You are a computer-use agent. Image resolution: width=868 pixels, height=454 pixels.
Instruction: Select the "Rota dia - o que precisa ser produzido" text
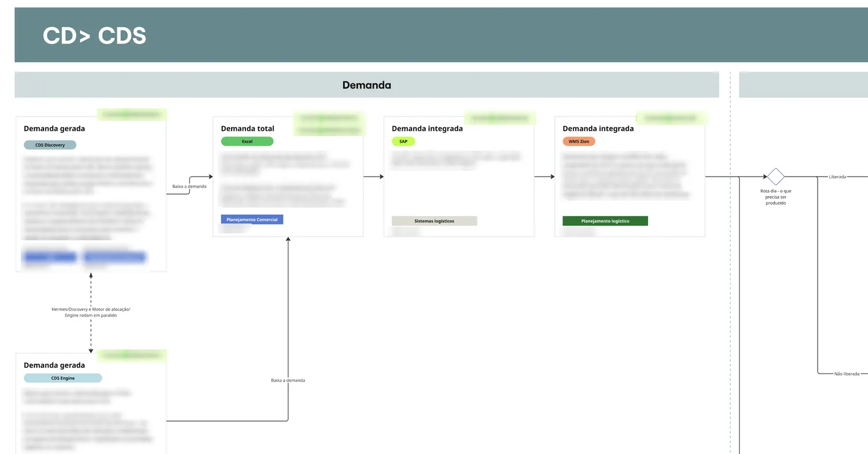tap(775, 197)
